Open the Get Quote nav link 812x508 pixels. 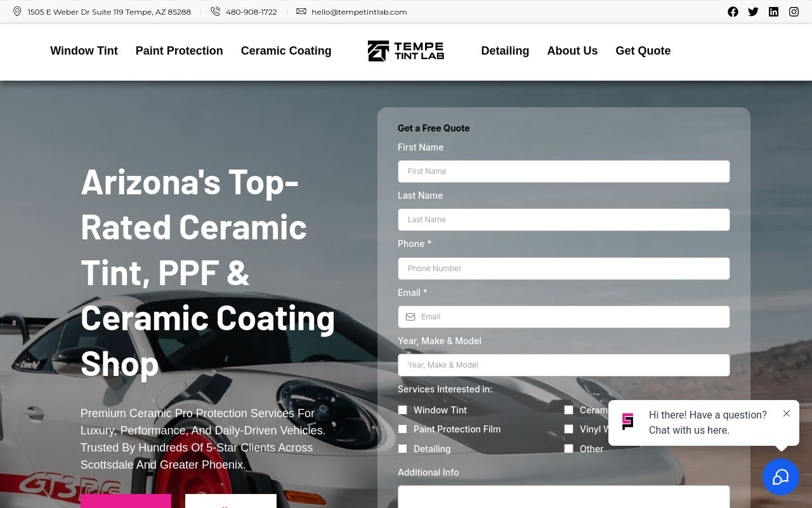[x=643, y=51]
